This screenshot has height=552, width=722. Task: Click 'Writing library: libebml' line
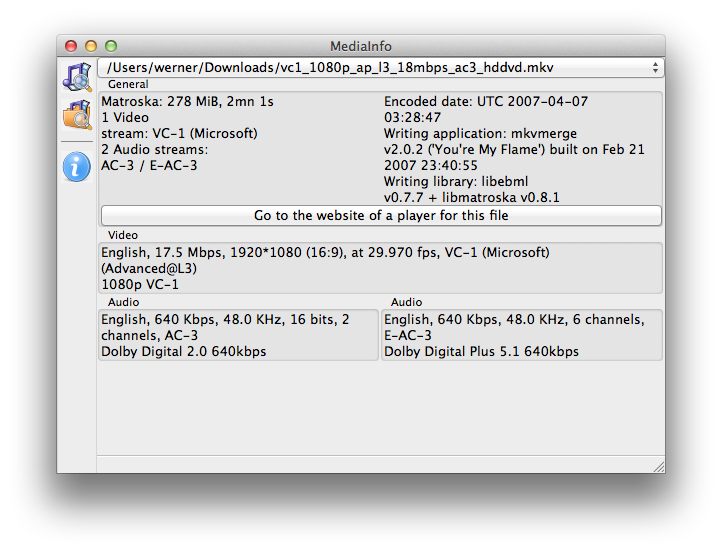456,181
